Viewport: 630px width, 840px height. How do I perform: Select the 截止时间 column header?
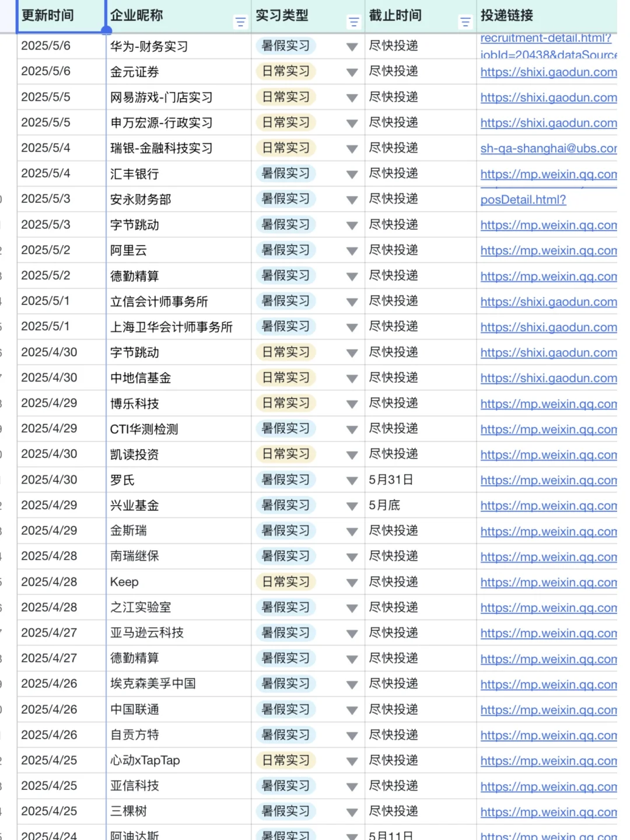(x=421, y=16)
